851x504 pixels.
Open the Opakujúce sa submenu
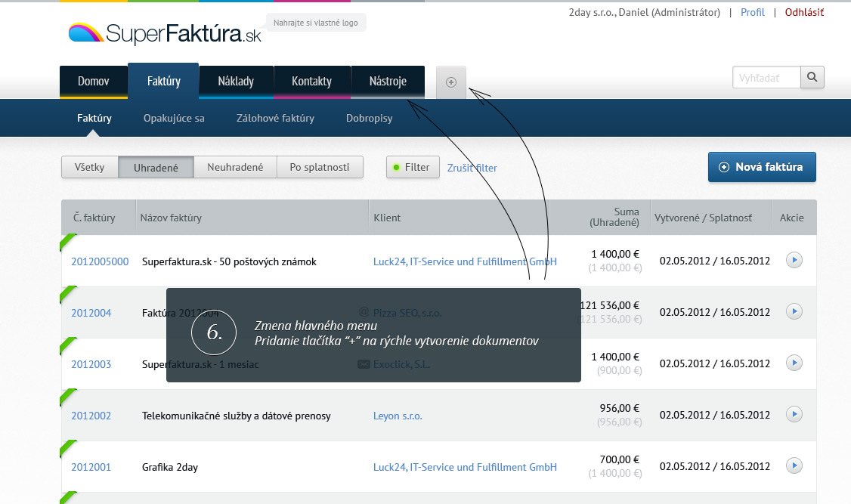[174, 118]
